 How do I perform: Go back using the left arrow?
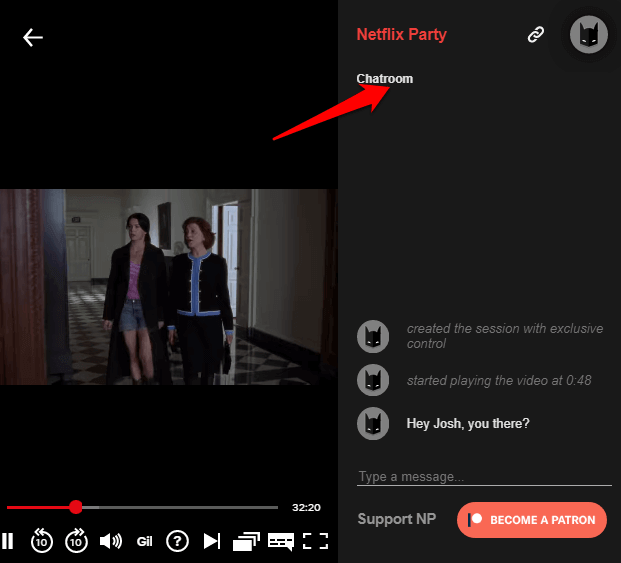click(32, 38)
